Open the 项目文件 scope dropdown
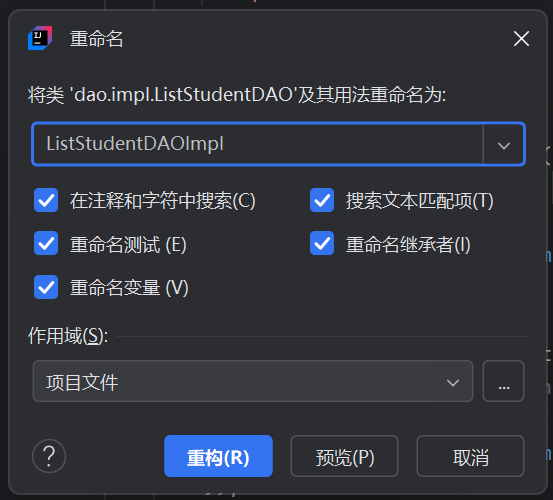Viewport: 553px width, 500px height. click(x=253, y=381)
